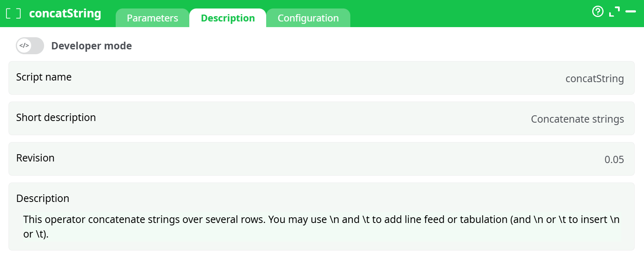Select the Concatenate strings value
This screenshot has width=644, height=259.
tap(577, 119)
